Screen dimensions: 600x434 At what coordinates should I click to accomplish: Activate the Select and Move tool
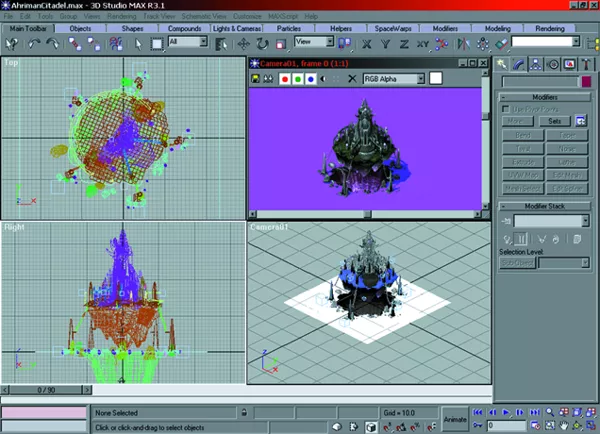(243, 44)
